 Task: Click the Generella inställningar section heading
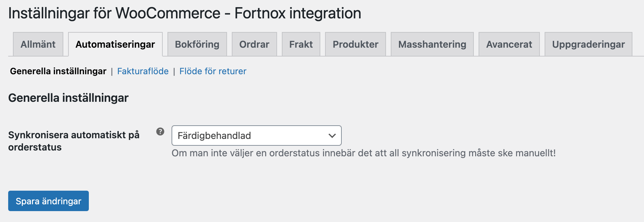pyautogui.click(x=68, y=97)
